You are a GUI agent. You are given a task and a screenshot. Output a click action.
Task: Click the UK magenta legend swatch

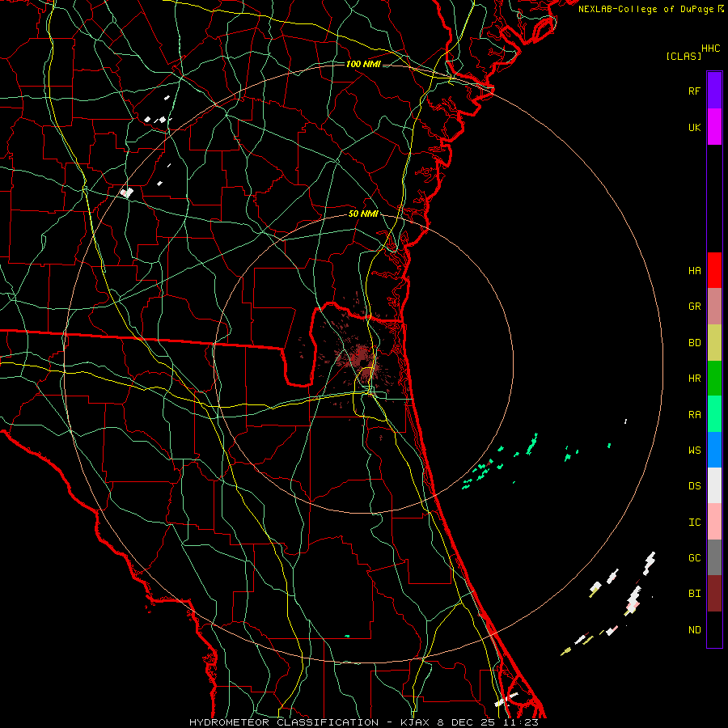[x=714, y=127]
